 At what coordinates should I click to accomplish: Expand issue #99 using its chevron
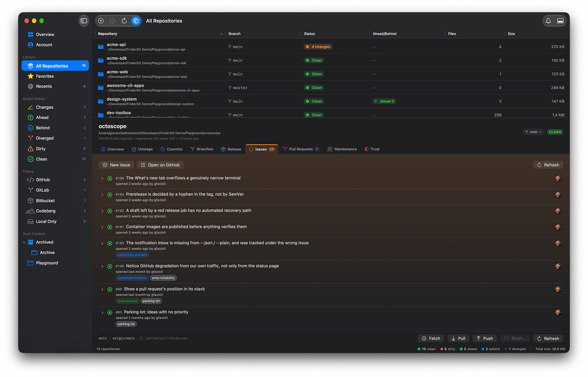click(102, 289)
